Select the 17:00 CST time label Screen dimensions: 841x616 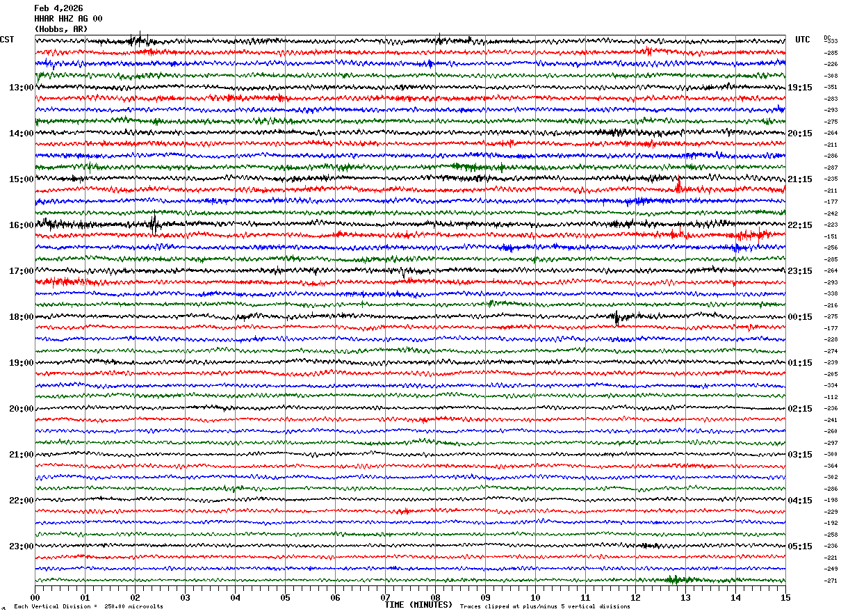coord(22,271)
